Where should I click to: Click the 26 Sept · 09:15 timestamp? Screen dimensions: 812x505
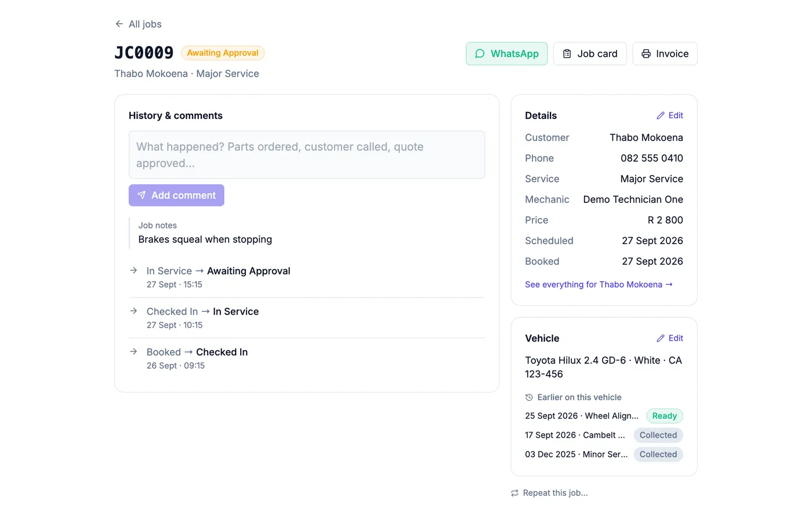[x=176, y=366]
